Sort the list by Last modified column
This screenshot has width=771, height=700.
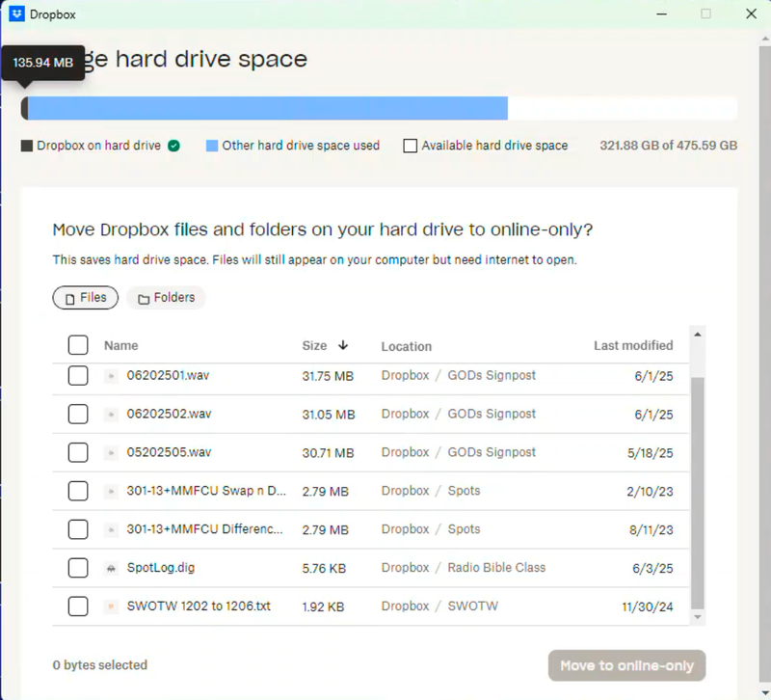click(632, 345)
